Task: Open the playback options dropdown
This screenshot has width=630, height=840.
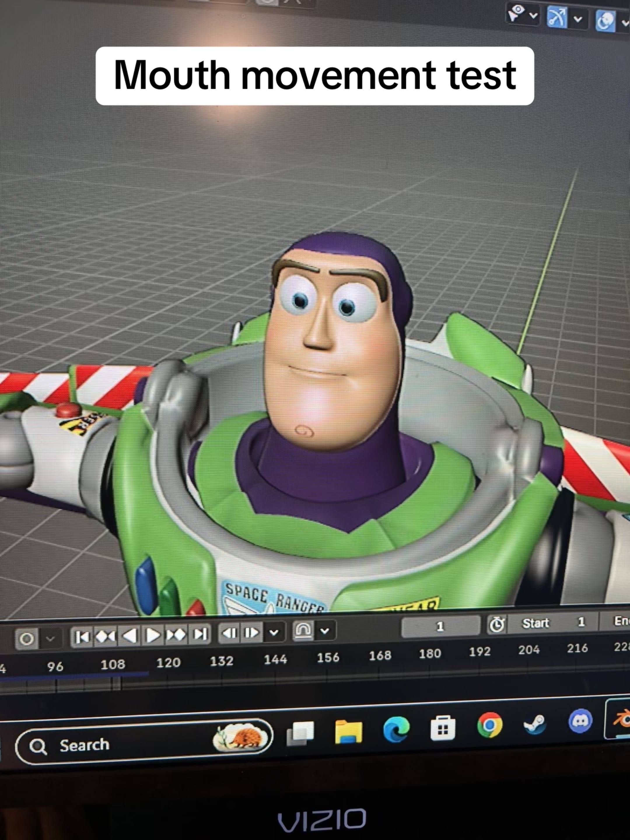Action: (x=274, y=632)
